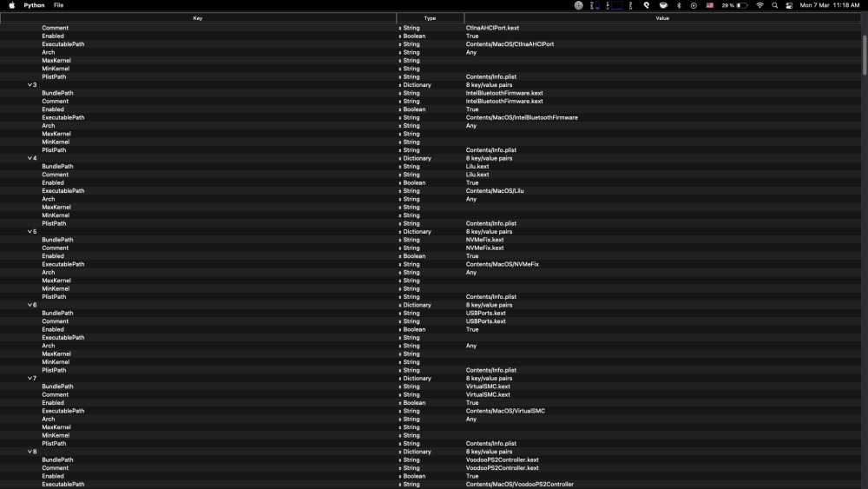Click the Value column header
868x489 pixels.
click(662, 18)
